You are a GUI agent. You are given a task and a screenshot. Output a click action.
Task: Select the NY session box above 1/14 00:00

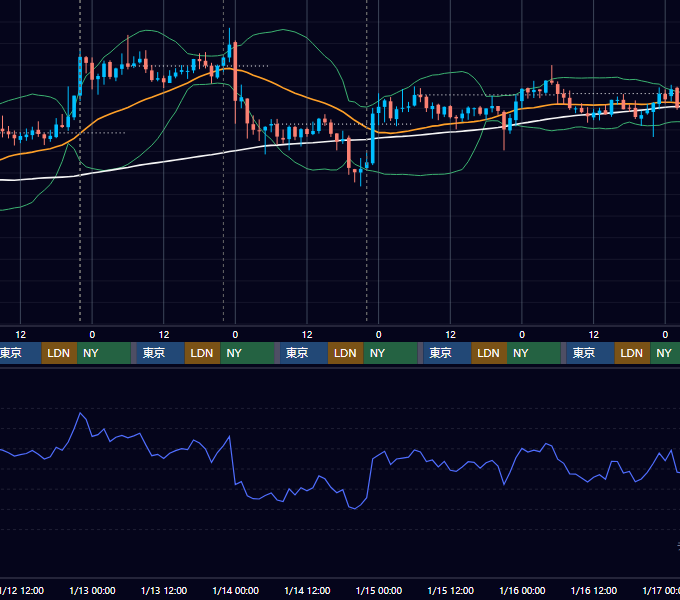click(247, 353)
